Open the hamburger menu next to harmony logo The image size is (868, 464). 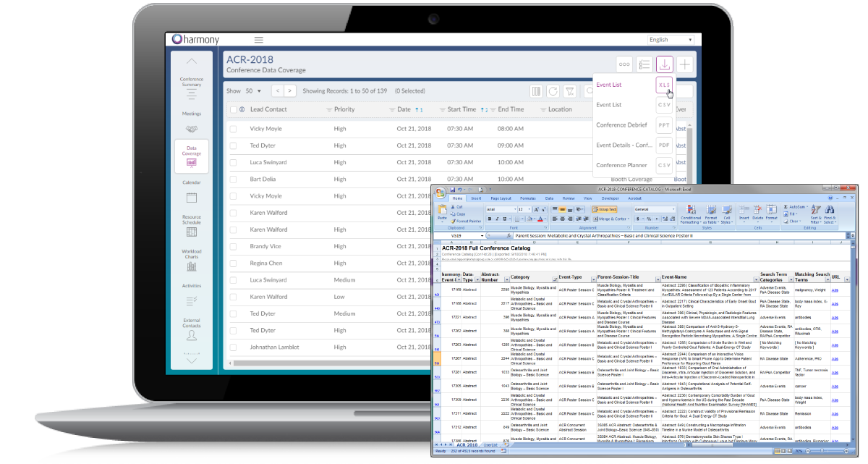pyautogui.click(x=258, y=40)
